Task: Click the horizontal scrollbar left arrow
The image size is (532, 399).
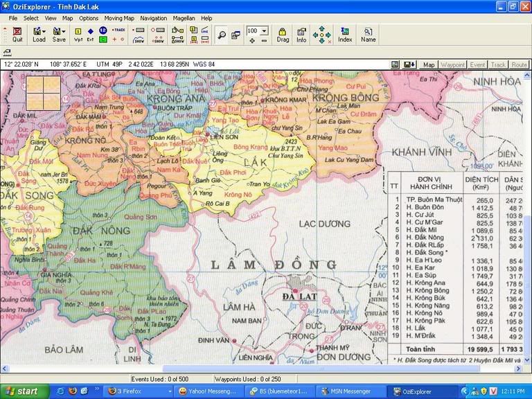Action: [4, 369]
